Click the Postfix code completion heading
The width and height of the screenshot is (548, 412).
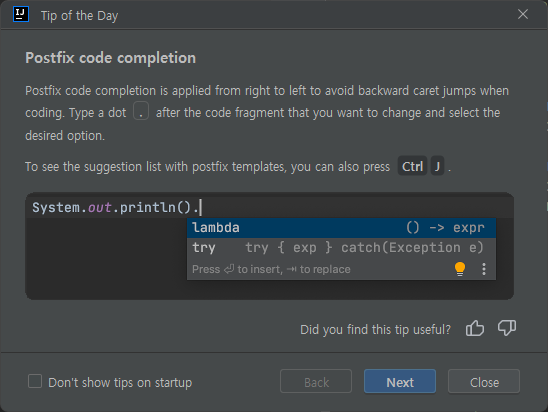click(x=110, y=58)
